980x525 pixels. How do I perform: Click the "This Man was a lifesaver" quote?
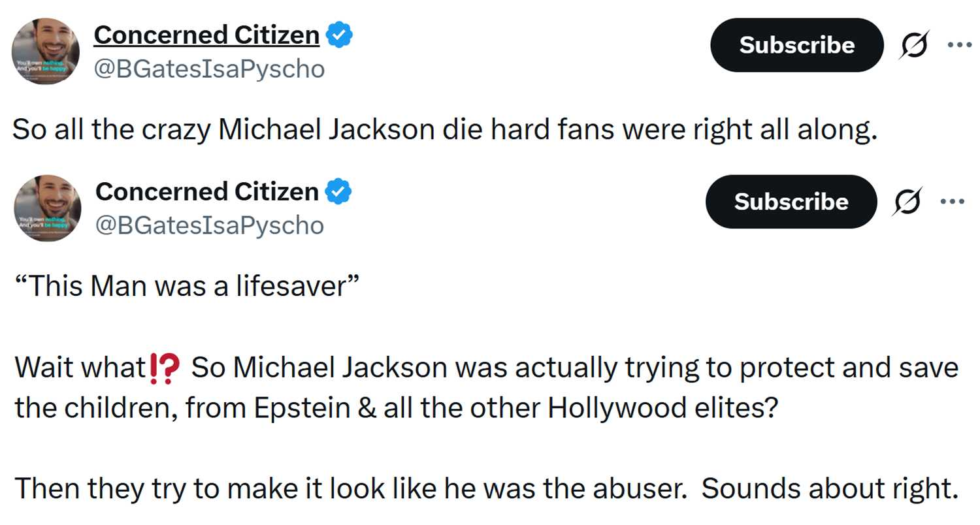(x=186, y=286)
